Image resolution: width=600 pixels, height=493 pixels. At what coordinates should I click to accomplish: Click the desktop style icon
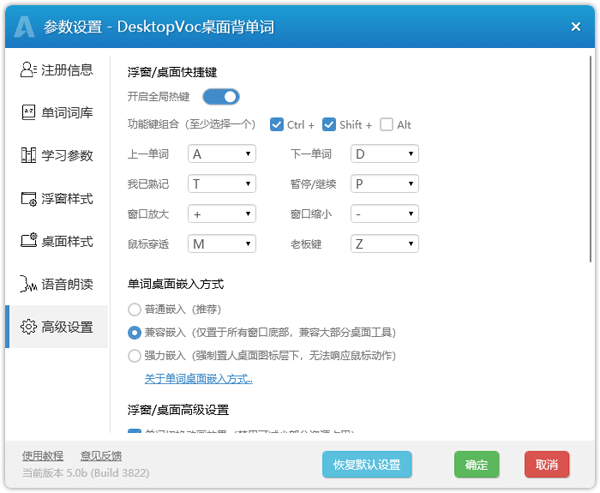coord(29,240)
